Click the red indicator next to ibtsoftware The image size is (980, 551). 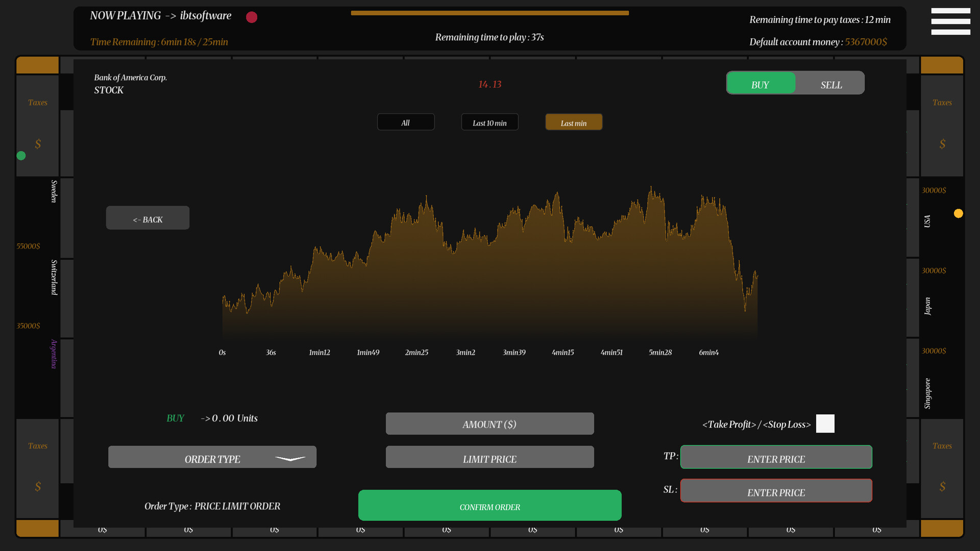point(251,17)
